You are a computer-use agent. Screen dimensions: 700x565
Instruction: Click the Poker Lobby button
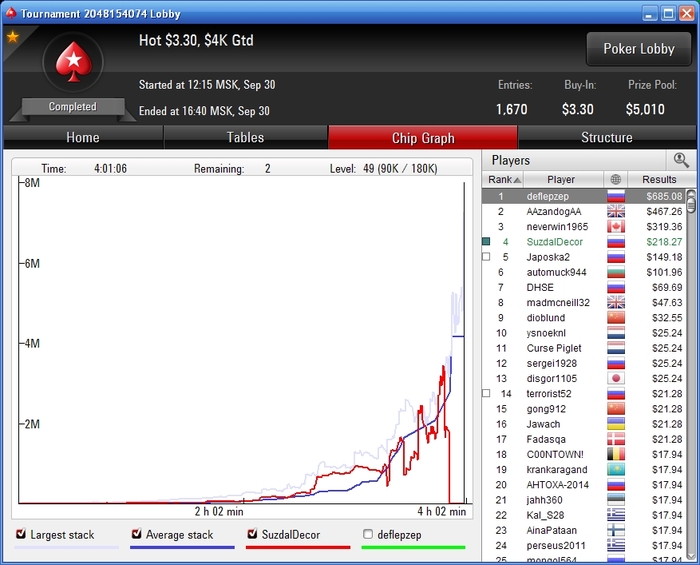click(639, 49)
